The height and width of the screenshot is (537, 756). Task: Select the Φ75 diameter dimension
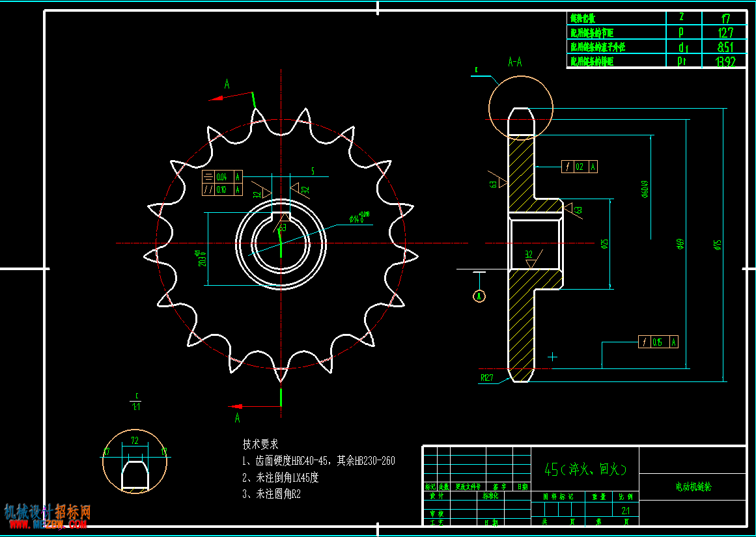click(717, 245)
